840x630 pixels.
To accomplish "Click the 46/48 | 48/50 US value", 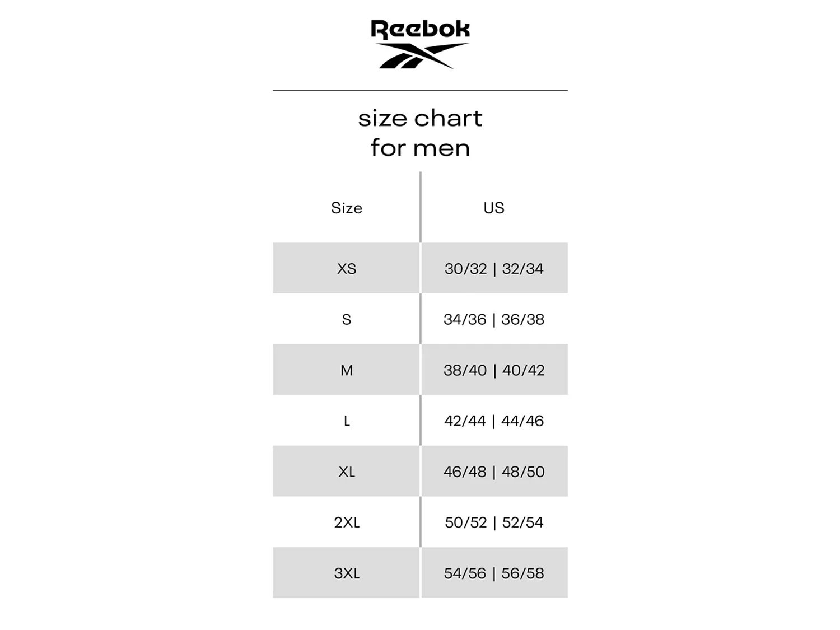I will [494, 472].
